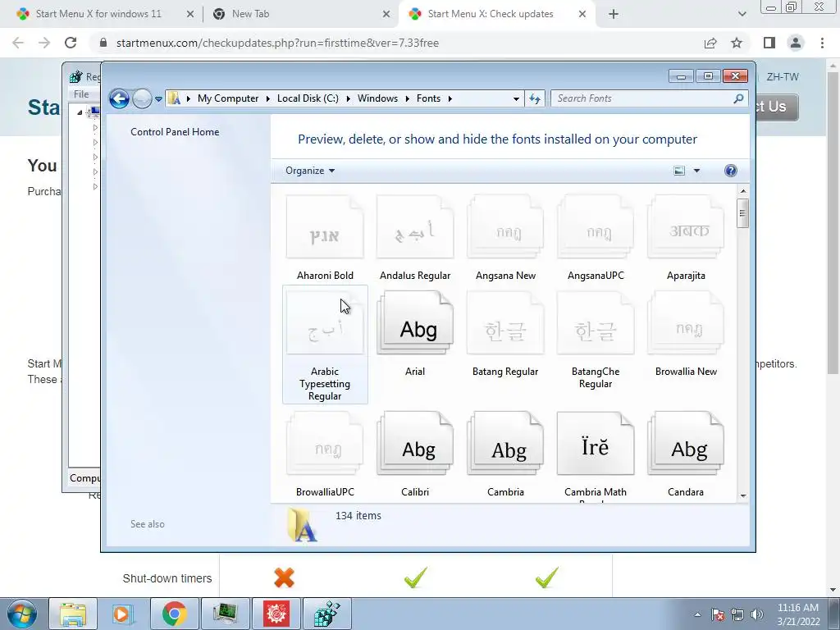The width and height of the screenshot is (840, 630).
Task: Open the Windows Start orb
Action: pos(22,614)
